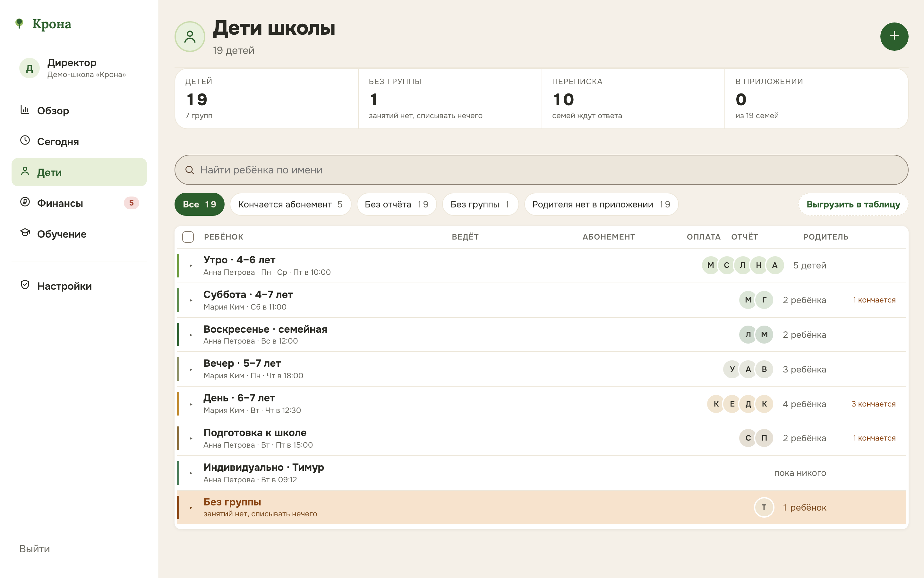Click the Обучение graduation cap icon
The image size is (924, 578).
pos(25,232)
